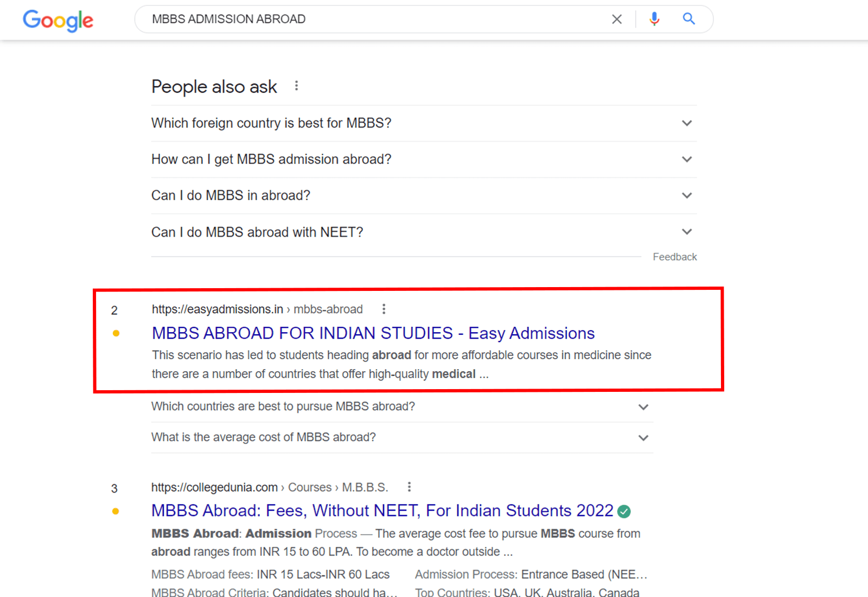Start voice search with microphone icon

654,20
